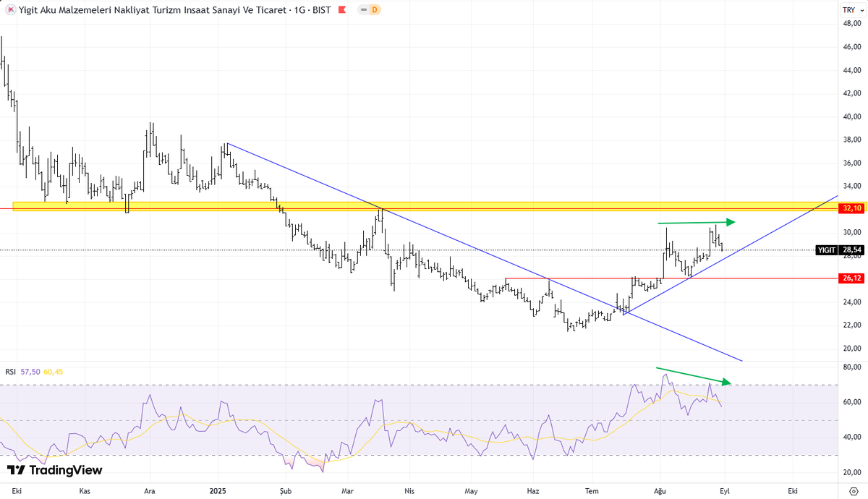Click the red 26,12 price label

coord(851,278)
